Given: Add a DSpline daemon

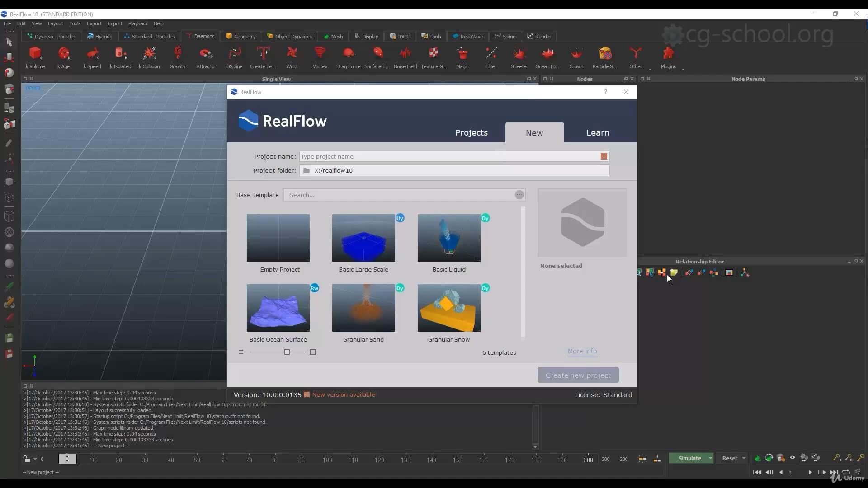Looking at the screenshot, I should pos(234,57).
